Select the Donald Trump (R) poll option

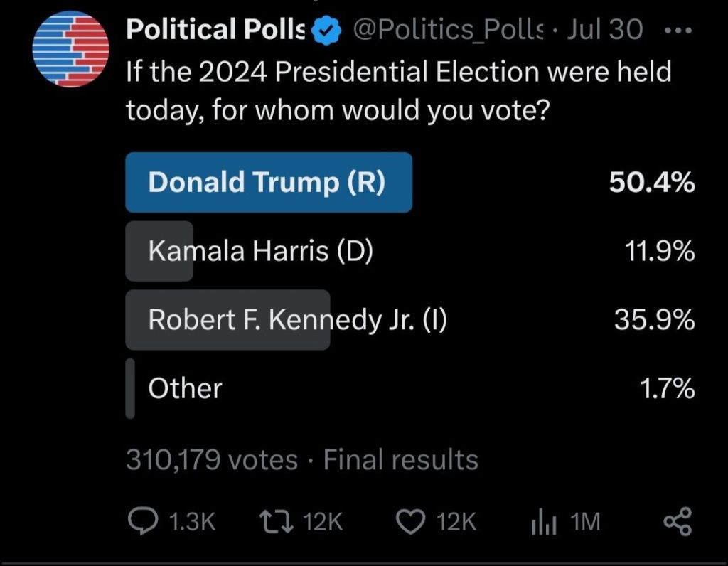click(267, 183)
